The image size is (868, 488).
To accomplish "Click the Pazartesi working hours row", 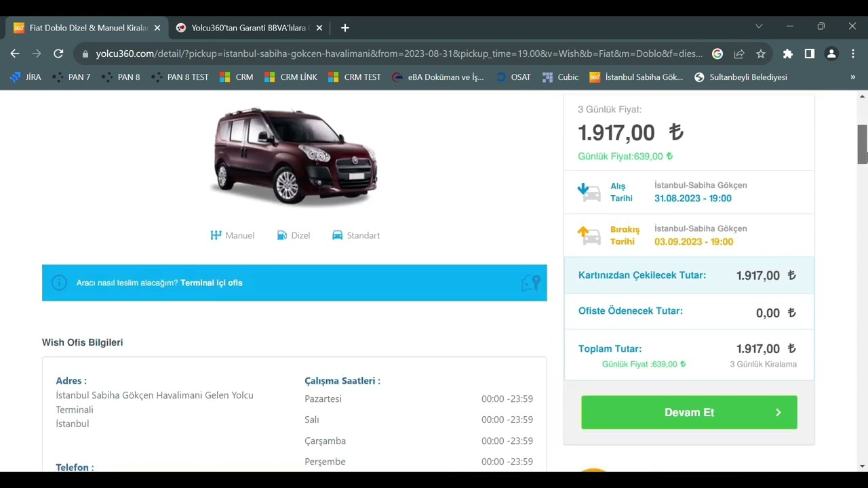I will point(418,399).
